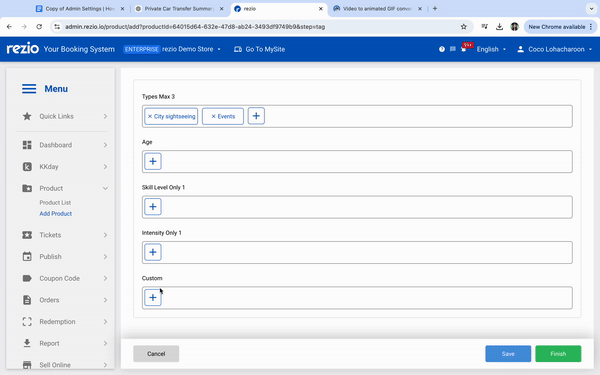Viewport: 600px width, 375px height.
Task: Open Chrome downloads icon
Action: [x=499, y=27]
